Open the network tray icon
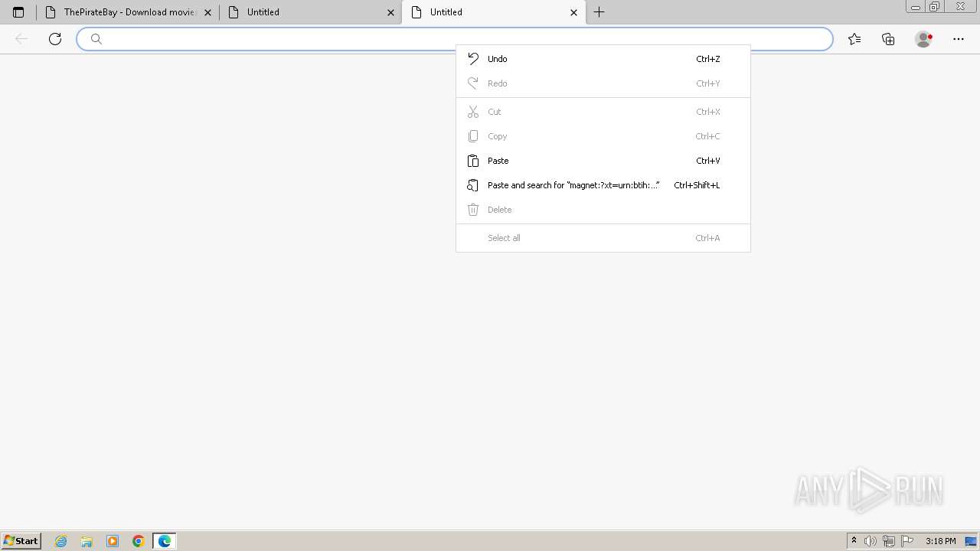Screen dimensions: 980x551 point(889,541)
